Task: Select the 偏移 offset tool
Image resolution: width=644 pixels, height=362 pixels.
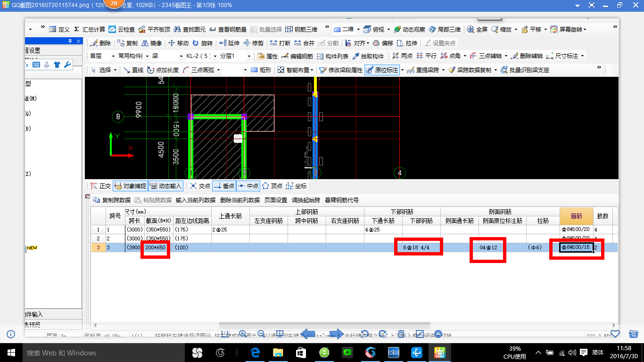Action: click(383, 43)
